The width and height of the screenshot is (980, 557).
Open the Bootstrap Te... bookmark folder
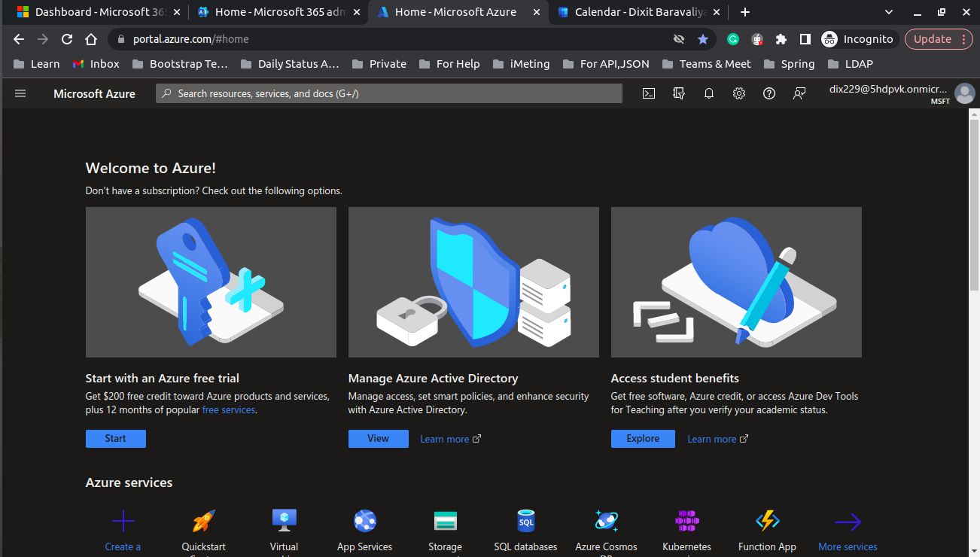coord(180,64)
